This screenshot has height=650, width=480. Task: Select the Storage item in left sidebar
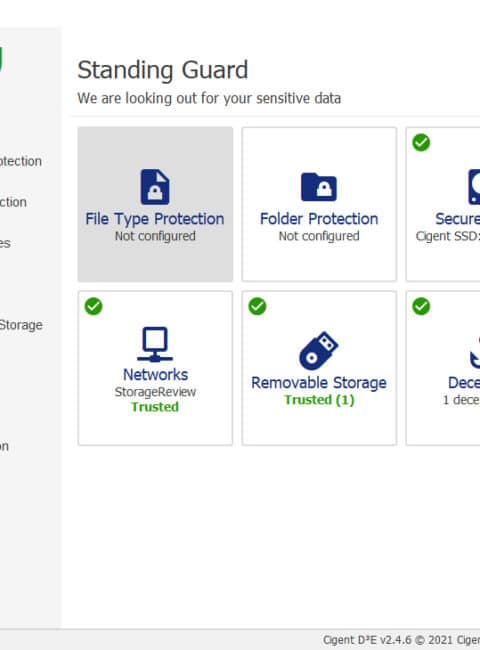(21, 325)
